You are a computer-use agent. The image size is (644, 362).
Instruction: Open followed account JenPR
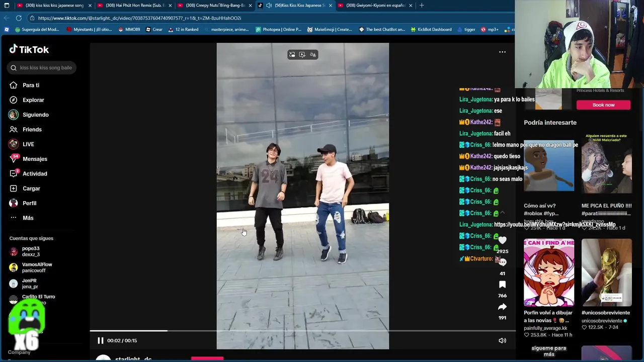(x=29, y=283)
